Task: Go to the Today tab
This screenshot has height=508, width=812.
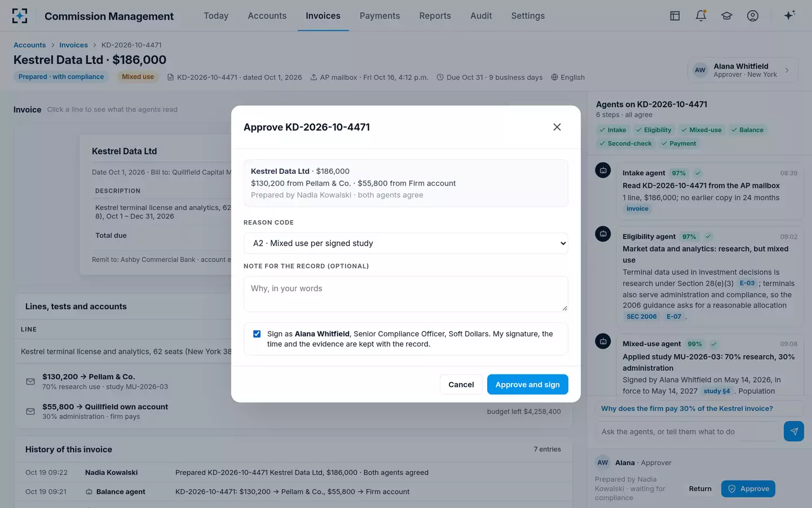Action: point(216,16)
